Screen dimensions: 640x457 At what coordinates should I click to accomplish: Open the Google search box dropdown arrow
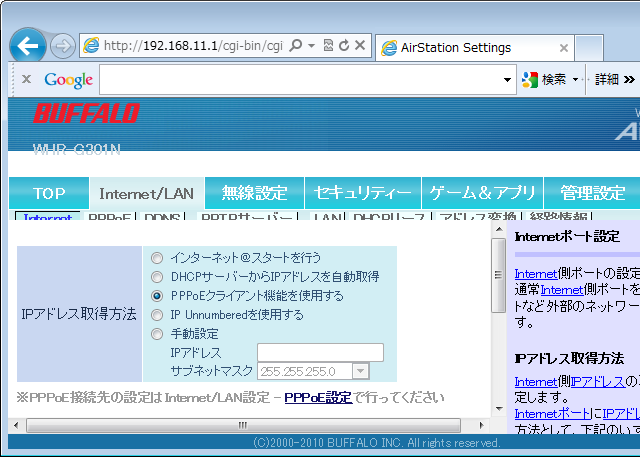click(x=507, y=80)
